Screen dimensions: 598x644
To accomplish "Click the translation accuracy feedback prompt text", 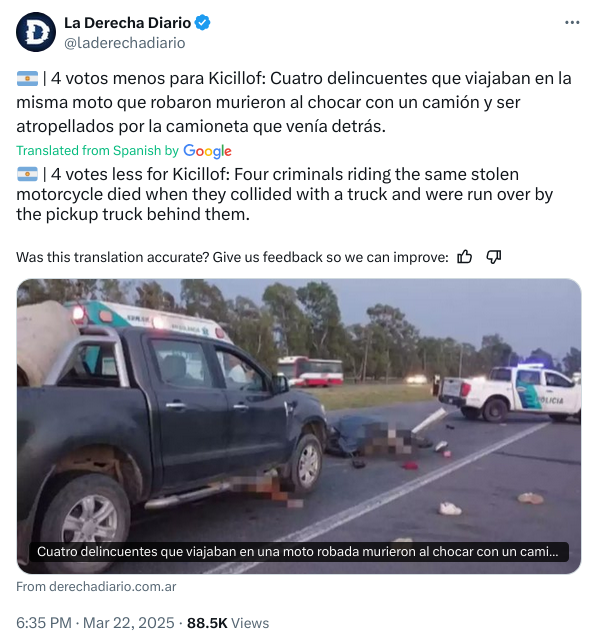I will (x=232, y=257).
